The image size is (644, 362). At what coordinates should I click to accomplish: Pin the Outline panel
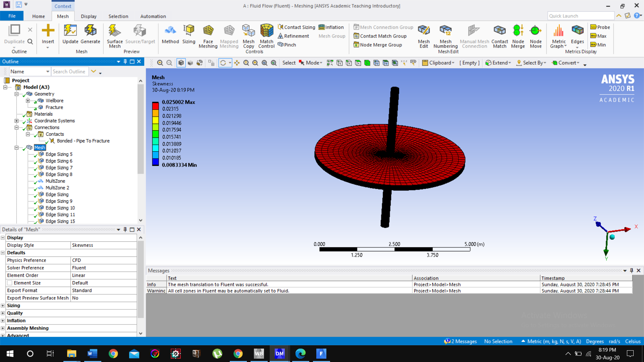click(125, 61)
